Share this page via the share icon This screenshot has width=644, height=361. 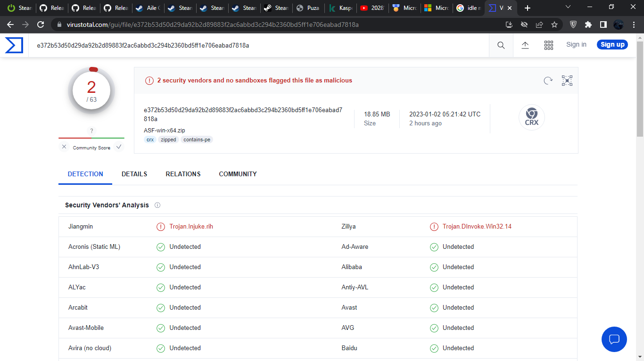(x=539, y=25)
